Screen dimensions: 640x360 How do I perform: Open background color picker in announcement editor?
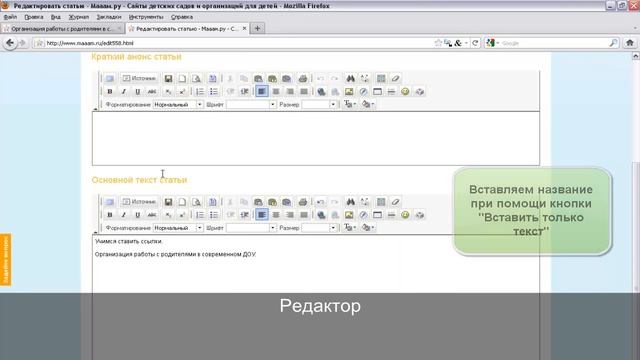(367, 104)
